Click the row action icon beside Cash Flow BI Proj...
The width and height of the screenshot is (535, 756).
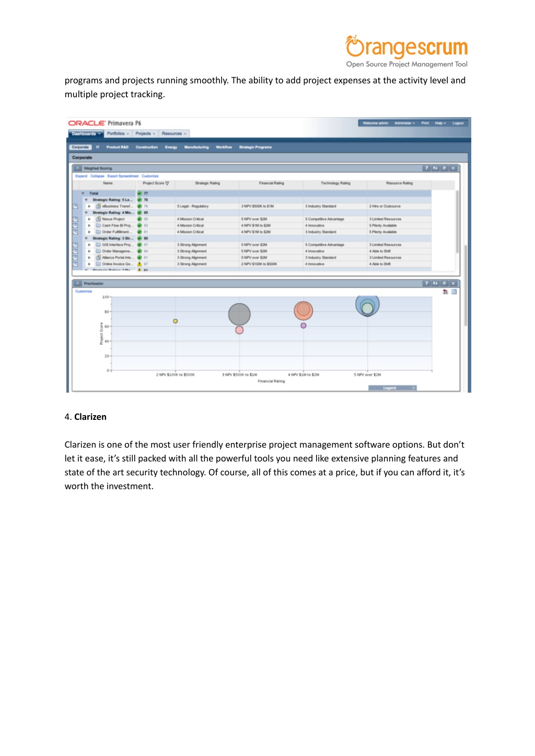coord(75,225)
